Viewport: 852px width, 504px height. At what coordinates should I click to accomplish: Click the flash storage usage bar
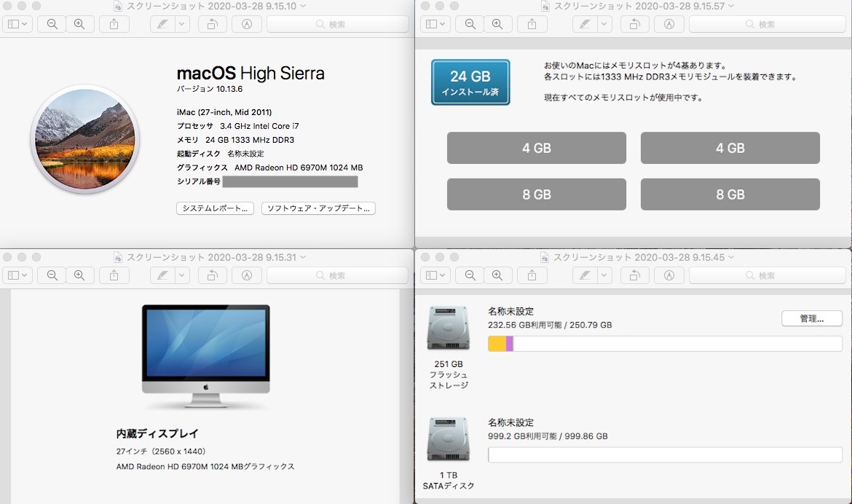point(665,344)
